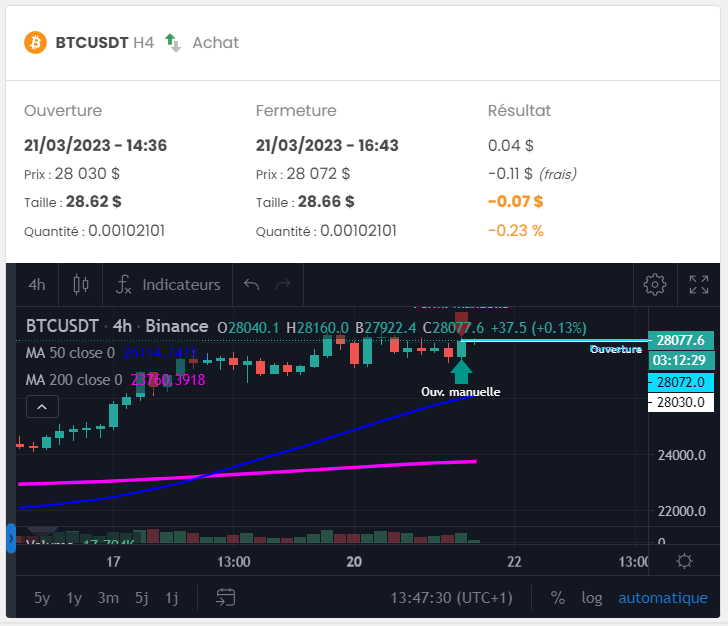Open chart settings gear

click(655, 284)
